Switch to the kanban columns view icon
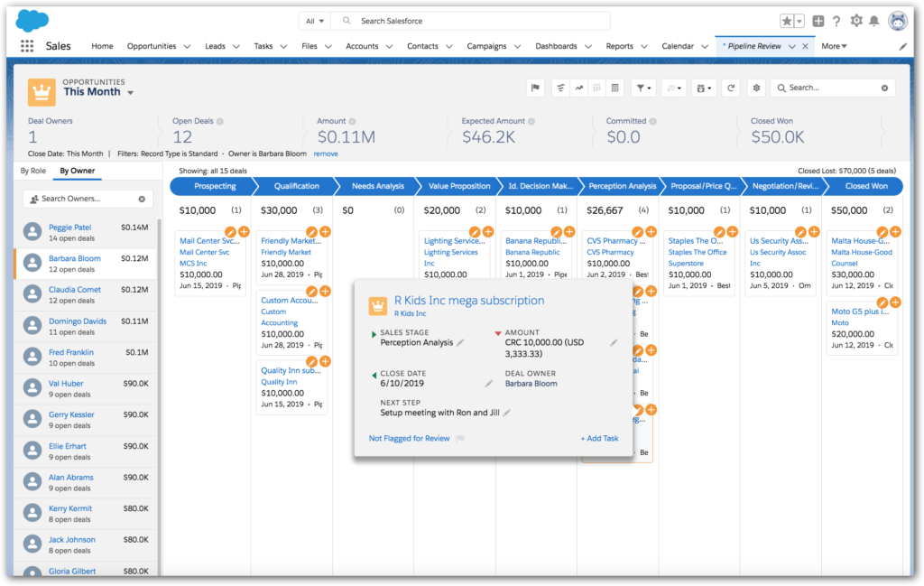The width and height of the screenshot is (924, 586). coord(597,88)
